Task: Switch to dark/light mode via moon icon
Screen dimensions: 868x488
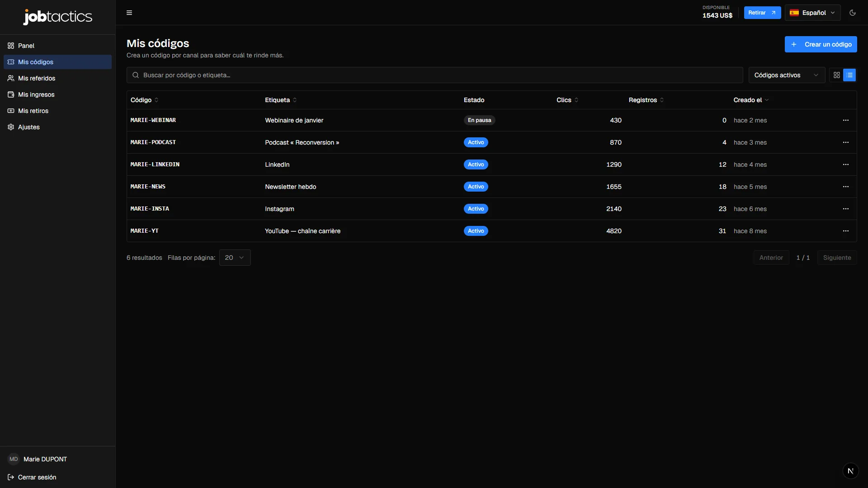Action: pyautogui.click(x=853, y=13)
